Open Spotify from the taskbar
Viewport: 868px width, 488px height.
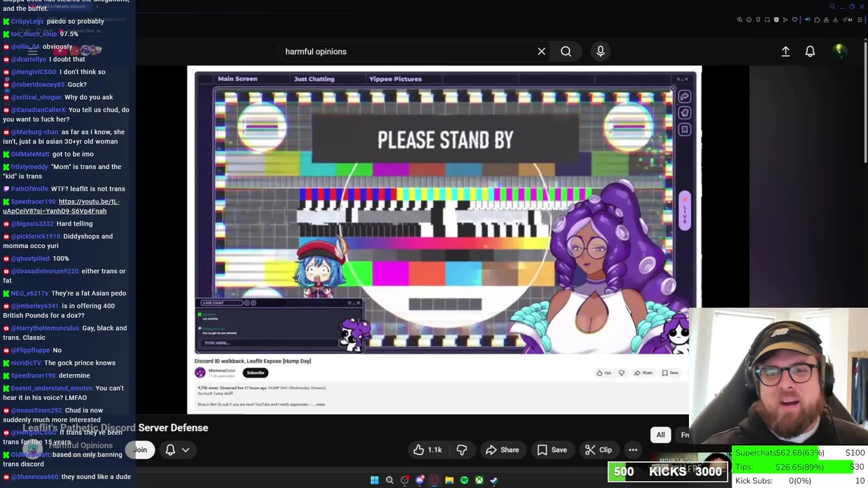(464, 481)
